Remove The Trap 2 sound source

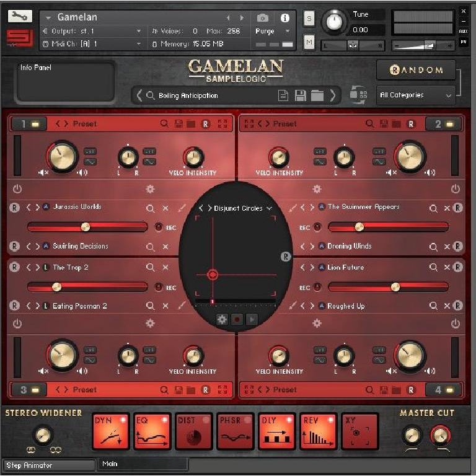165,267
